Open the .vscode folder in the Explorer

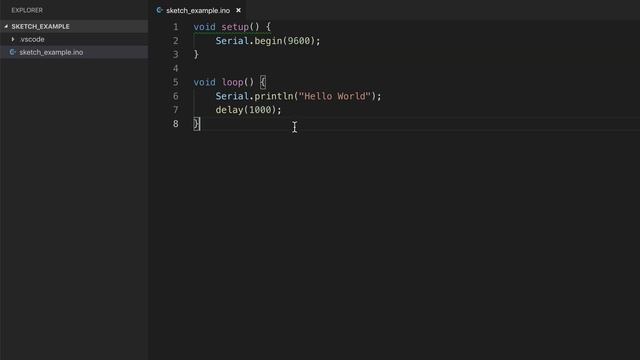32,39
